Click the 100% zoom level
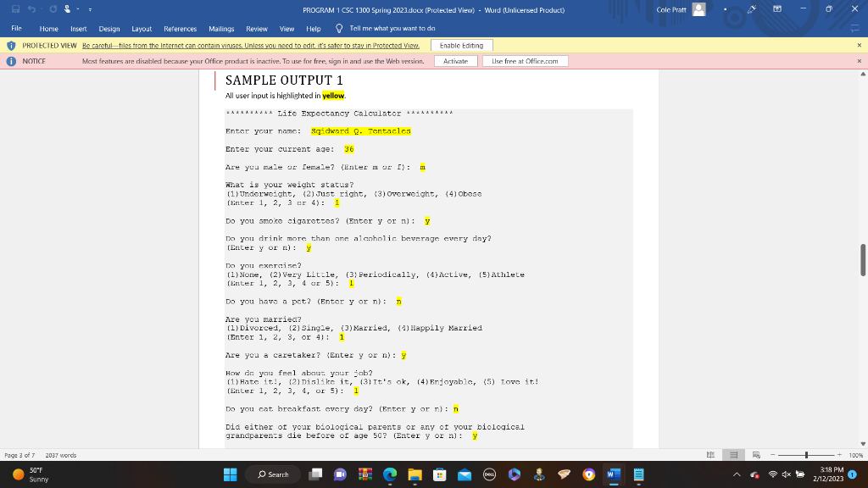Screen dimensions: 868x488 (856, 455)
